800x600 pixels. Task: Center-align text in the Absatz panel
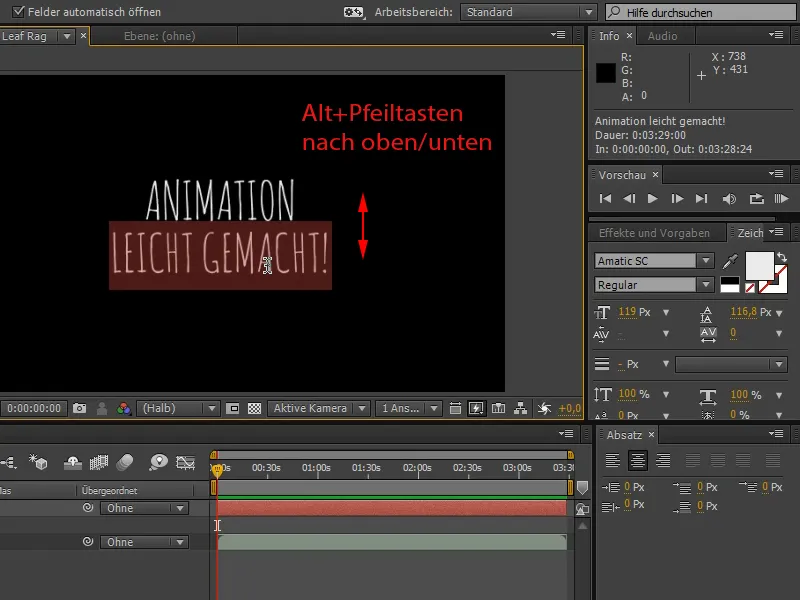637,460
